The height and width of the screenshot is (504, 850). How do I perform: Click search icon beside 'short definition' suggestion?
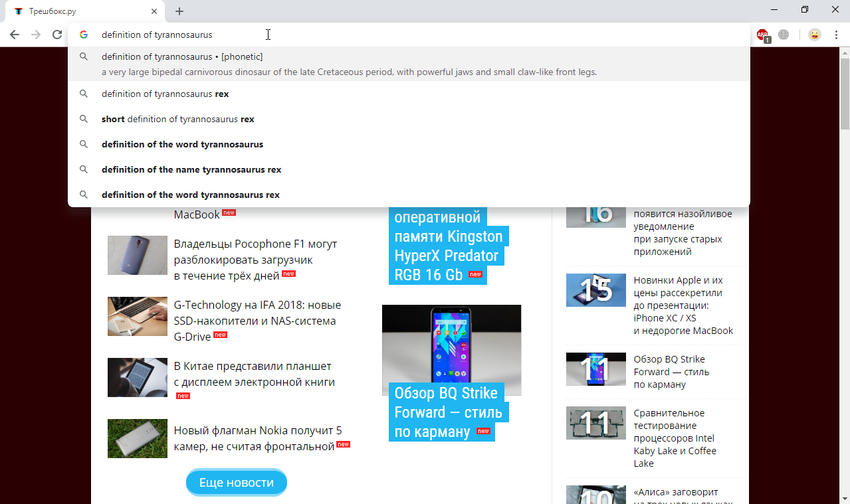pos(84,119)
